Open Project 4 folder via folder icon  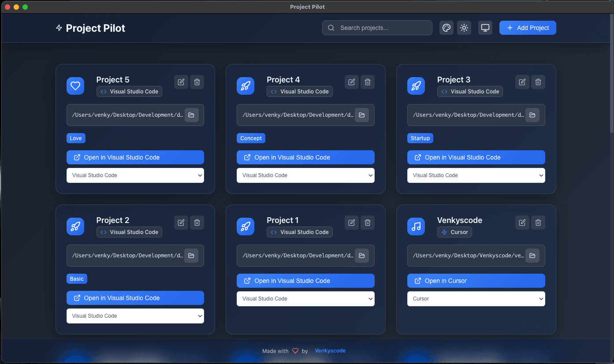point(362,115)
